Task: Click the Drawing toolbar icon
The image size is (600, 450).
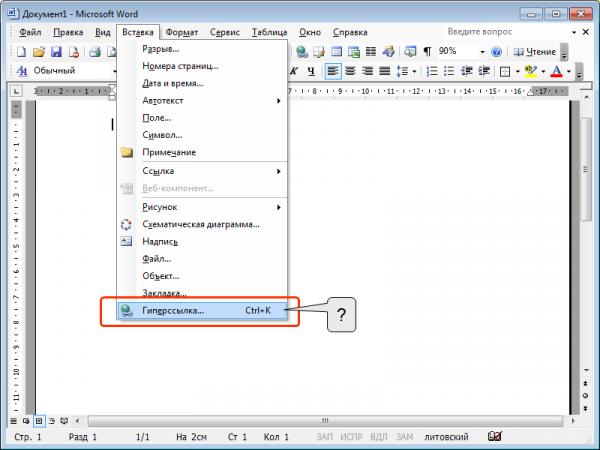Action: 388,52
